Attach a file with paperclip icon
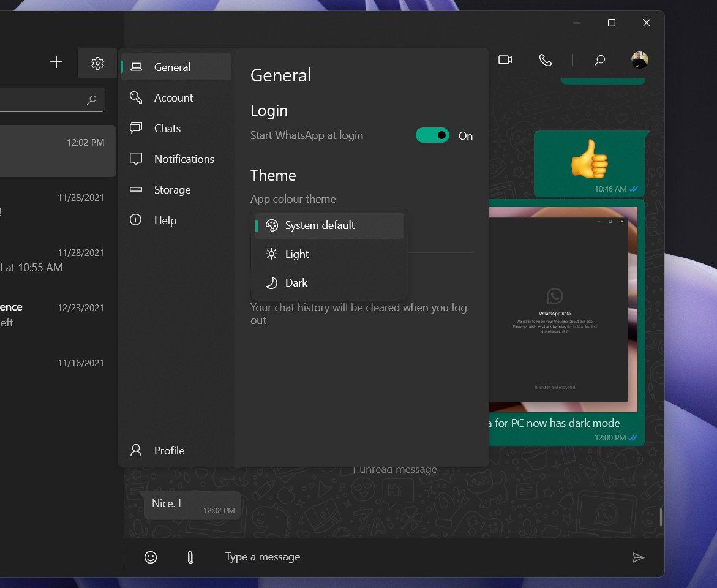This screenshot has width=717, height=588. tap(190, 557)
